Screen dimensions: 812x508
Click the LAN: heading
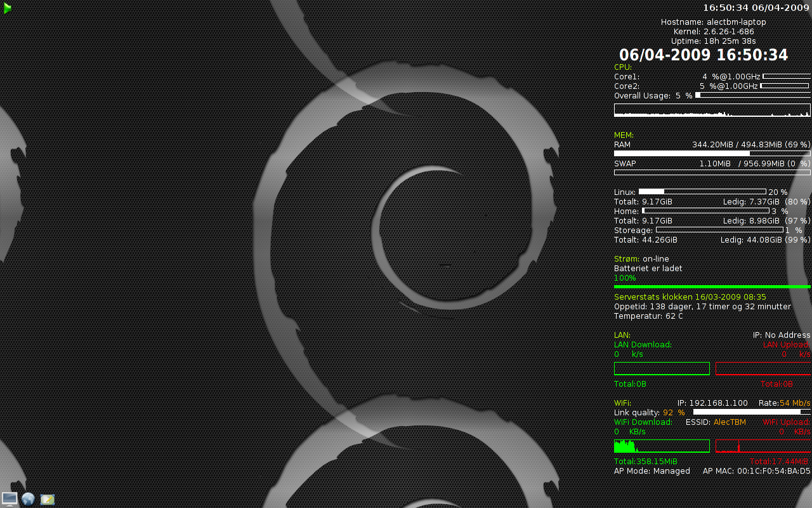tap(622, 335)
